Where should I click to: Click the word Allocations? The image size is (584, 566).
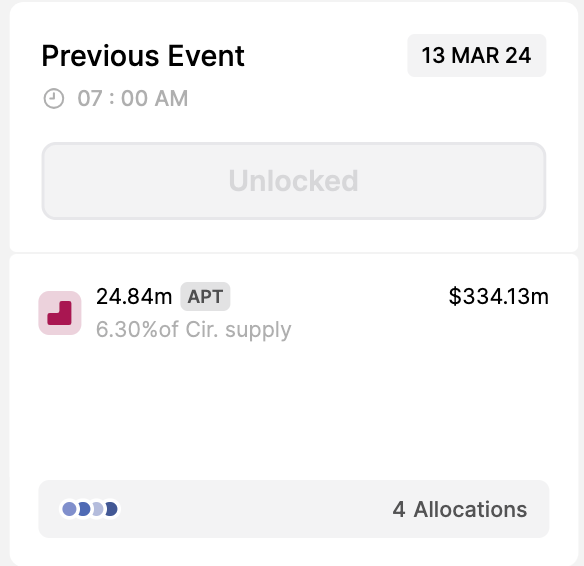(x=470, y=509)
